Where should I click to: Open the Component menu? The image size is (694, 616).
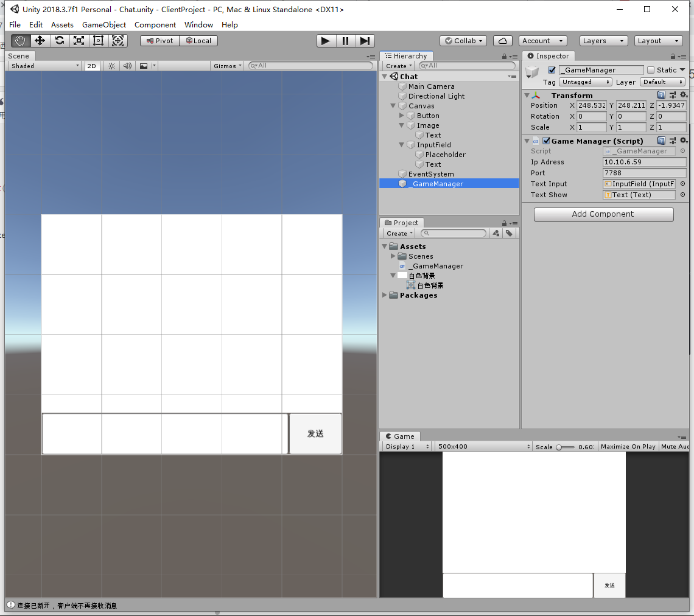(155, 25)
